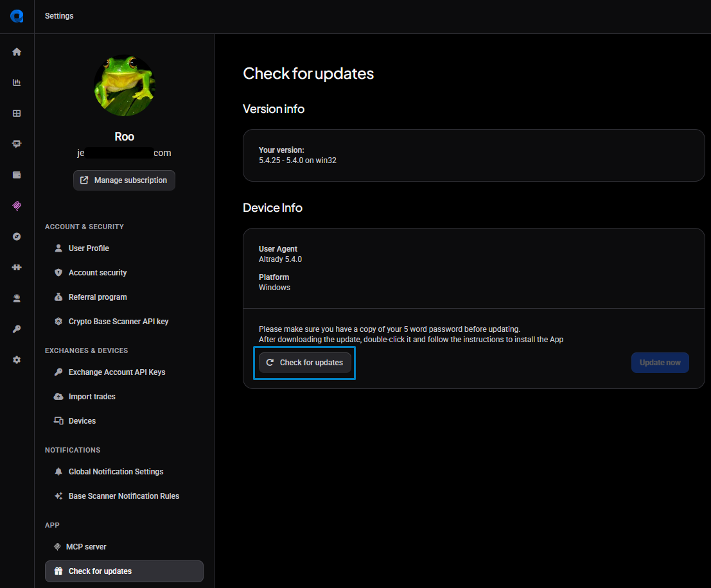This screenshot has height=588, width=711.
Task: Open Account security settings
Action: click(x=124, y=272)
